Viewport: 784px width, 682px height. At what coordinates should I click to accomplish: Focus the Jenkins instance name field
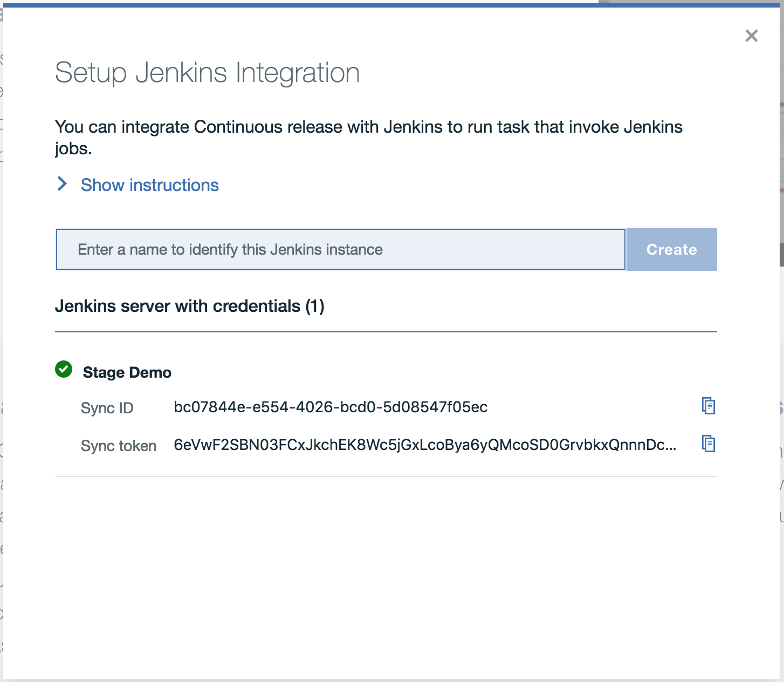tap(341, 249)
